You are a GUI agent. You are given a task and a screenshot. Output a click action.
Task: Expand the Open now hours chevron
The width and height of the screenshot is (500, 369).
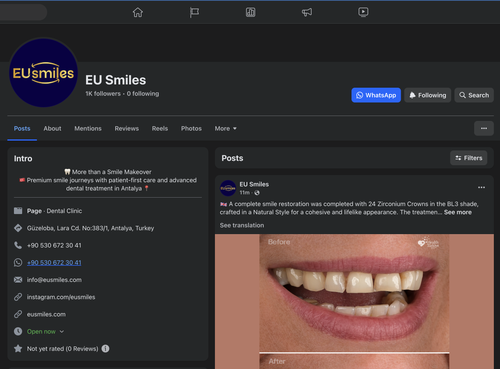tap(62, 332)
